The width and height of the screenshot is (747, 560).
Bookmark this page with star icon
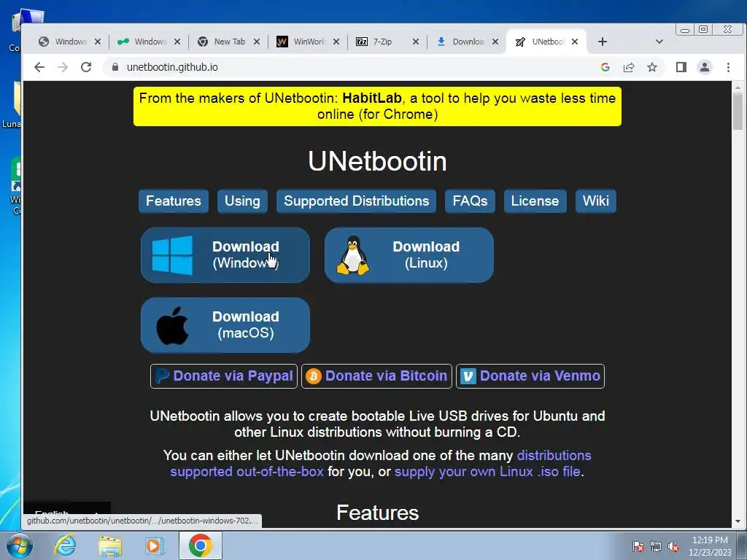(x=652, y=67)
